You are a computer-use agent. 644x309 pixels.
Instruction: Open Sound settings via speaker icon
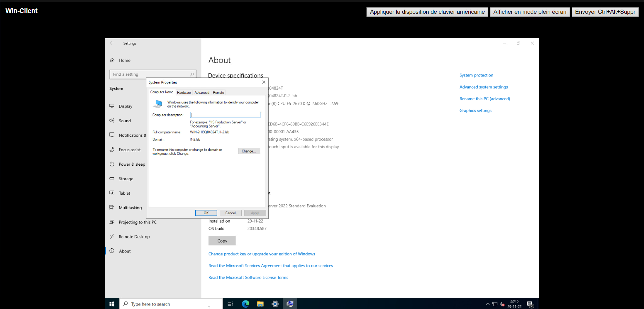pos(112,121)
